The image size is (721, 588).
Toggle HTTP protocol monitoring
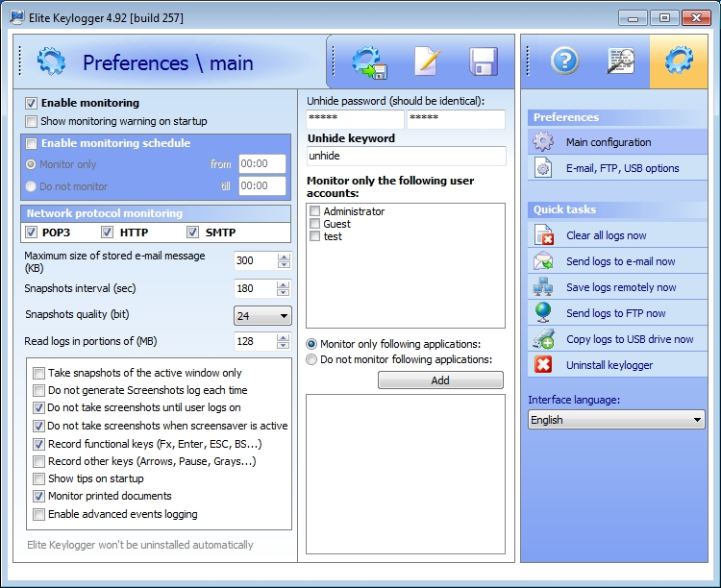coord(107,233)
